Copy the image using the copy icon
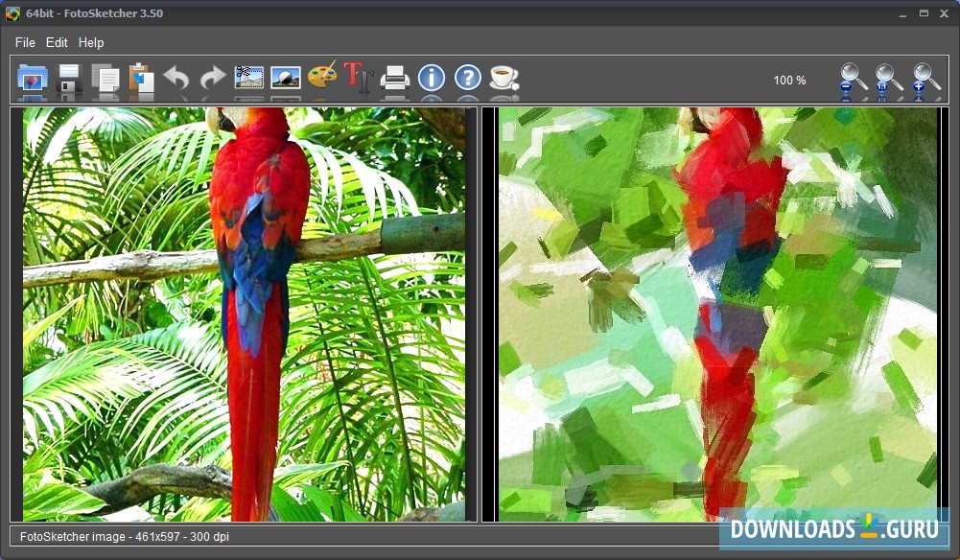960x560 pixels. (105, 78)
